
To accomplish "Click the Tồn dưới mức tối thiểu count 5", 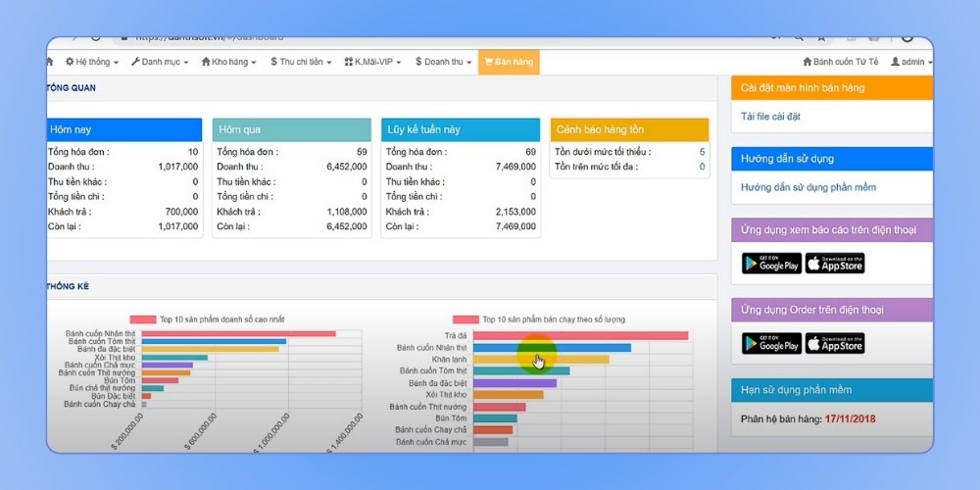I will pos(702,152).
